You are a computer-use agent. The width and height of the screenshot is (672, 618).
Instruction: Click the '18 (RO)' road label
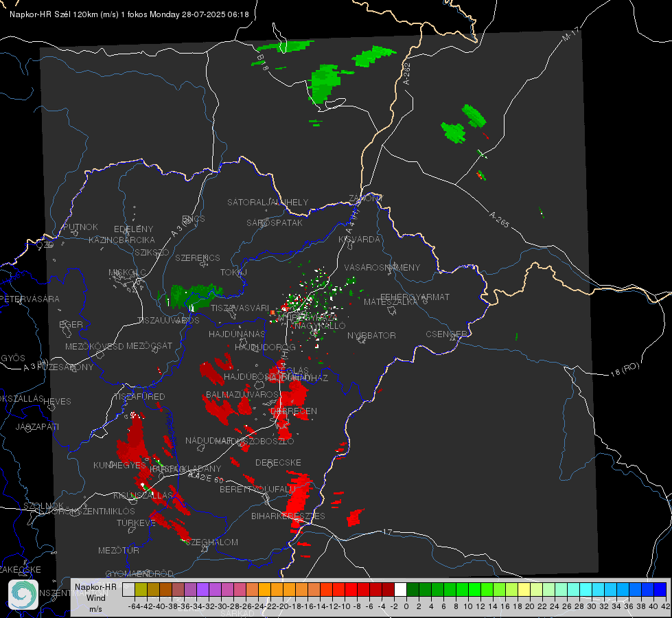pyautogui.click(x=625, y=369)
